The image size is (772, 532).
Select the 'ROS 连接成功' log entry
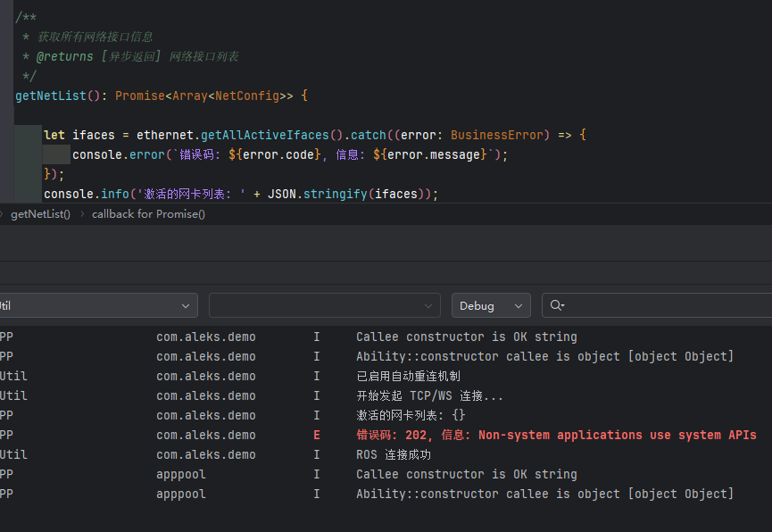click(393, 455)
